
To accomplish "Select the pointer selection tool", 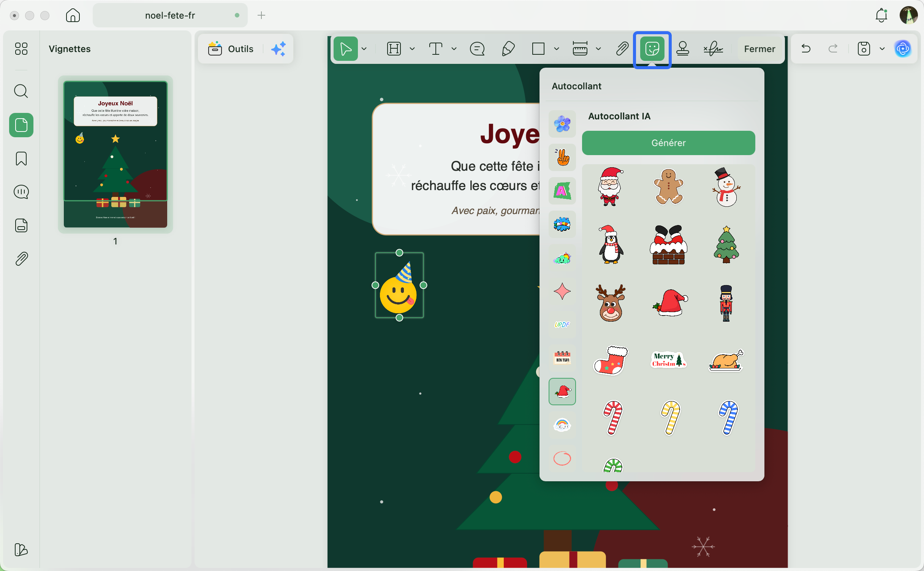I will pyautogui.click(x=346, y=49).
